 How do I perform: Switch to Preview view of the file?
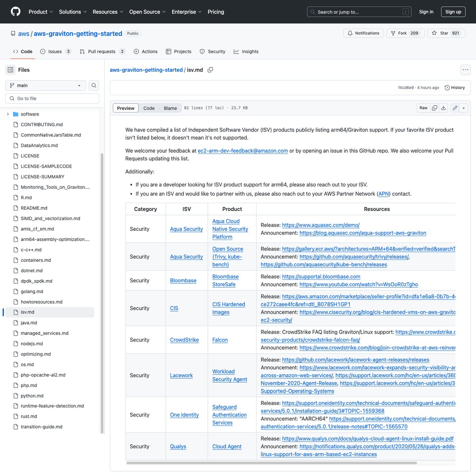[126, 108]
